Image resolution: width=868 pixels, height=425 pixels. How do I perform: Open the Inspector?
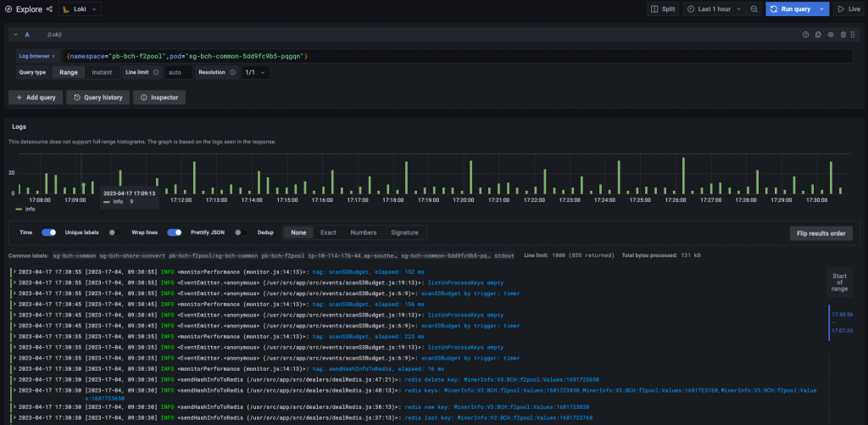159,97
